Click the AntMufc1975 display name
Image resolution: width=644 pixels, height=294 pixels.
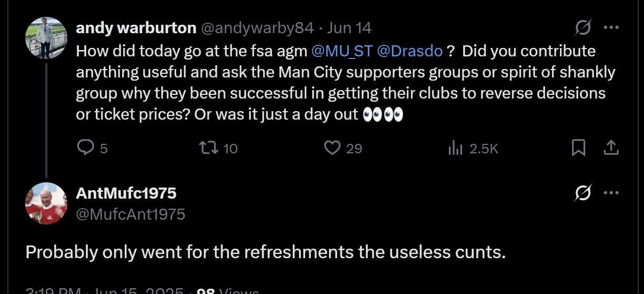pyautogui.click(x=126, y=193)
